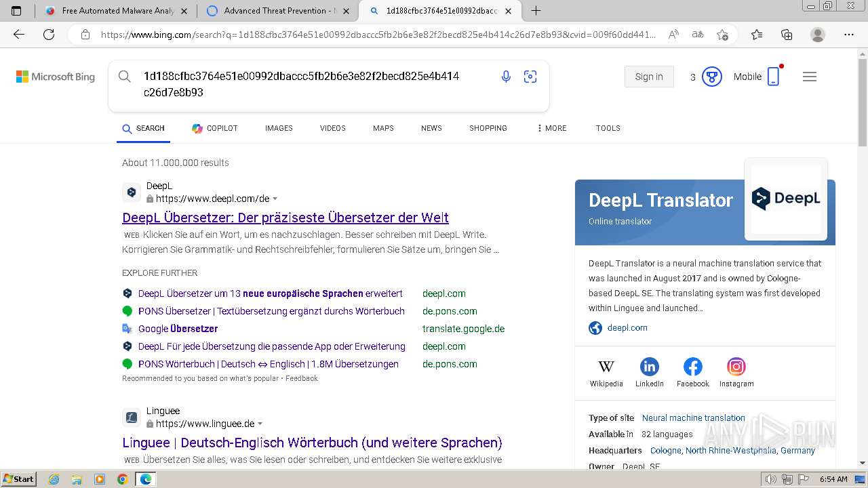
Task: Open the MORE search categories dropdown
Action: point(551,128)
